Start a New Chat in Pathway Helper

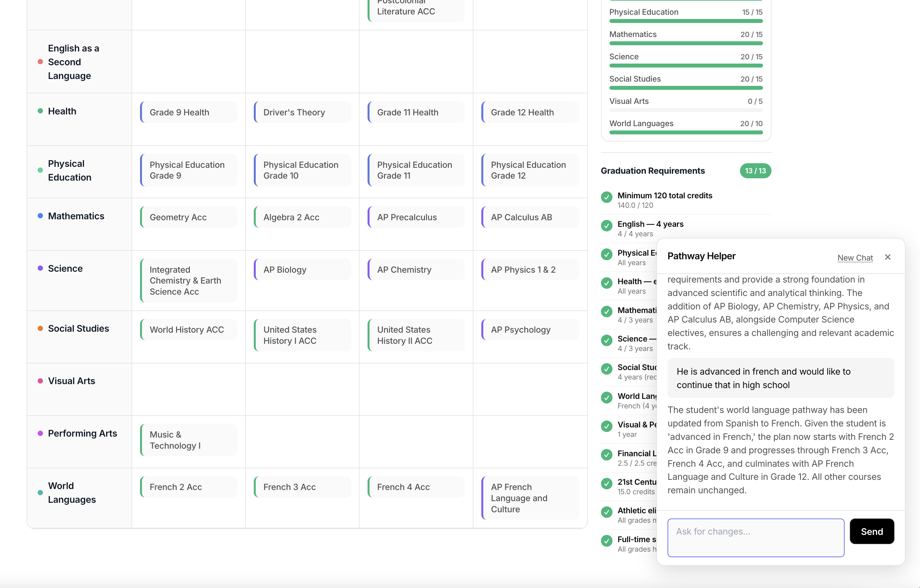pyautogui.click(x=855, y=258)
